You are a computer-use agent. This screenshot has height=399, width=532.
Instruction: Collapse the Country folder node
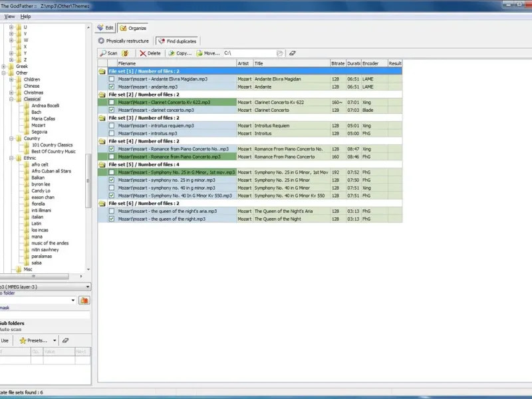click(11, 138)
